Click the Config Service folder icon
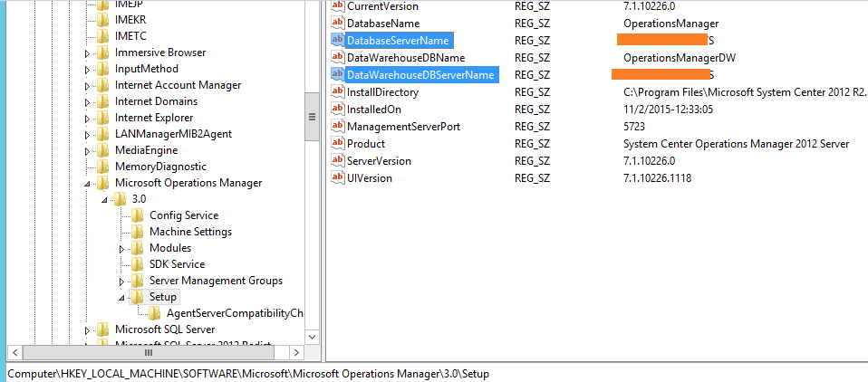The width and height of the screenshot is (868, 382). [138, 215]
